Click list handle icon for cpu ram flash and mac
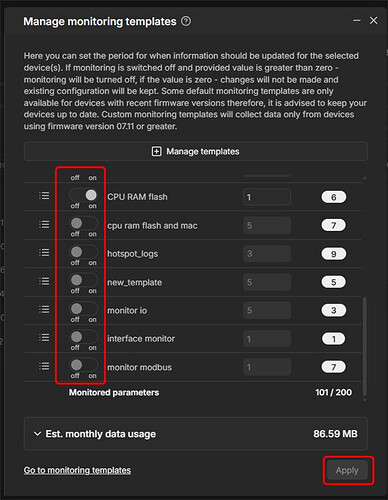 (x=44, y=224)
